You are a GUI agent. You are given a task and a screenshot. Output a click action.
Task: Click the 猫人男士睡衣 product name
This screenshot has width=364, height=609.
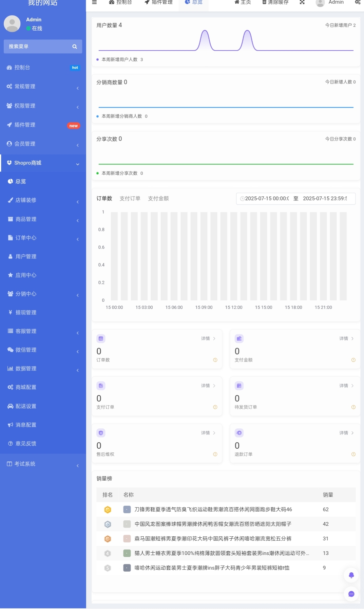pyautogui.click(x=222, y=553)
